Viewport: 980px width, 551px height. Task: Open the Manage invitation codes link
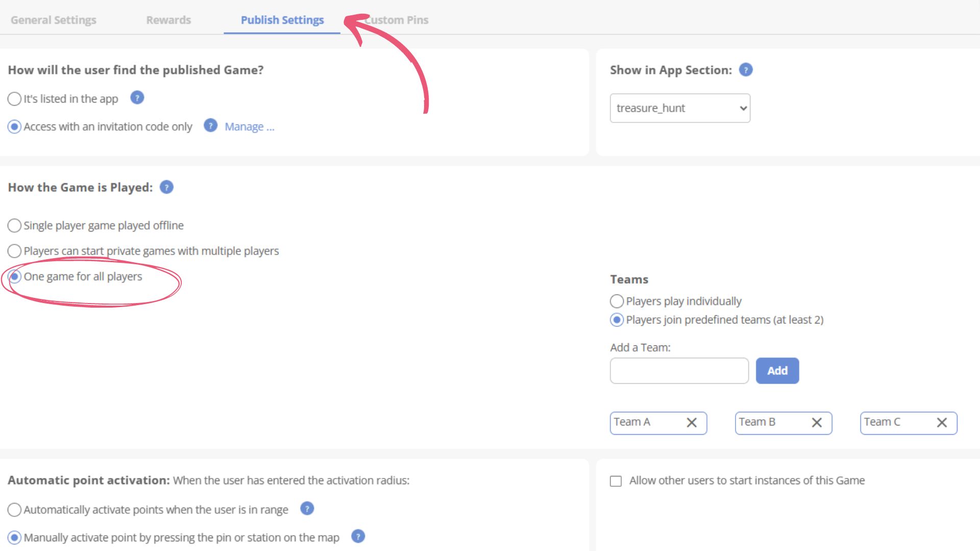pos(250,127)
